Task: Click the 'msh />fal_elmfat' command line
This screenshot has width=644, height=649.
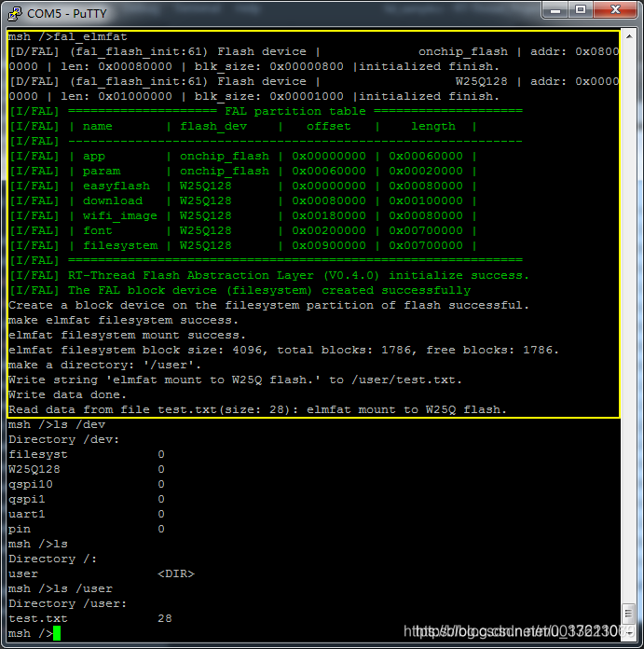Action: [67, 37]
